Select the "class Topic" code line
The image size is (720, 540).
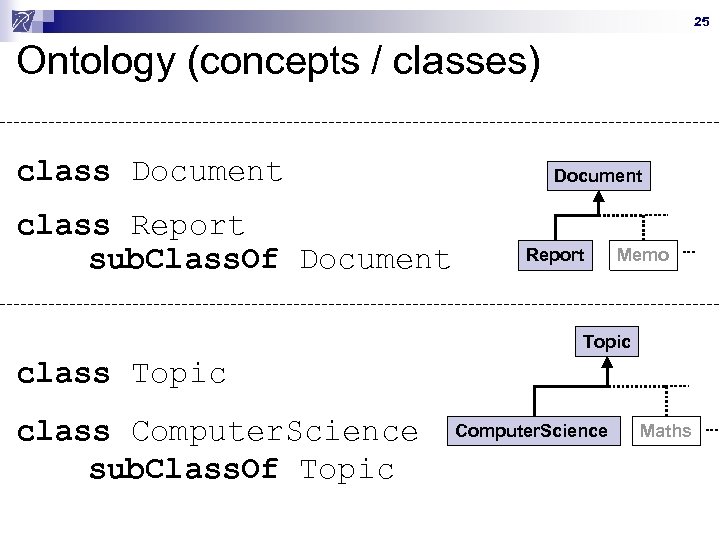point(122,374)
